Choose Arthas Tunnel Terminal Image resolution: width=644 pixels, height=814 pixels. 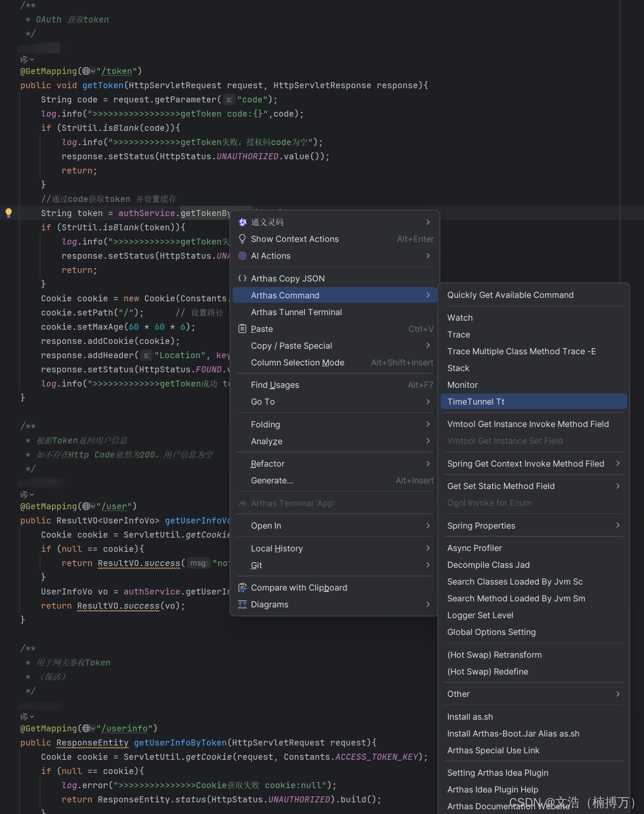[x=335, y=312]
